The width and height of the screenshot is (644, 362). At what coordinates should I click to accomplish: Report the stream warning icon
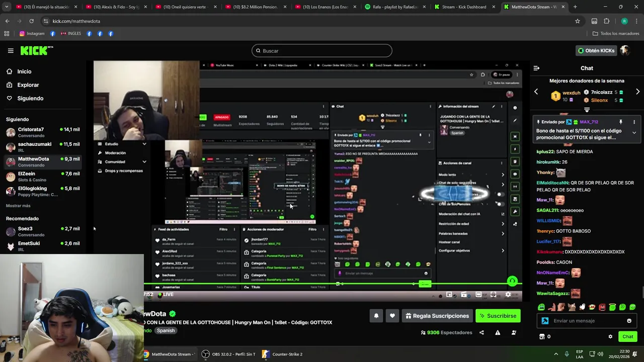498,332
